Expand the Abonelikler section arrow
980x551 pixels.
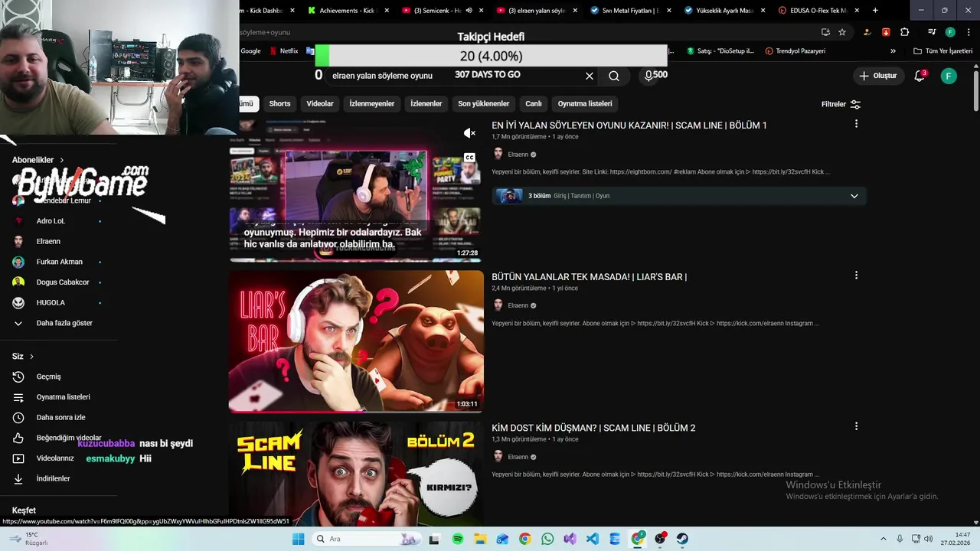click(x=61, y=160)
